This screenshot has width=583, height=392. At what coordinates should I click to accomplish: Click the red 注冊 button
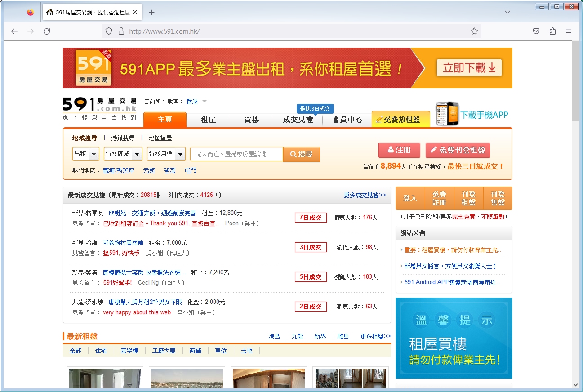point(399,150)
